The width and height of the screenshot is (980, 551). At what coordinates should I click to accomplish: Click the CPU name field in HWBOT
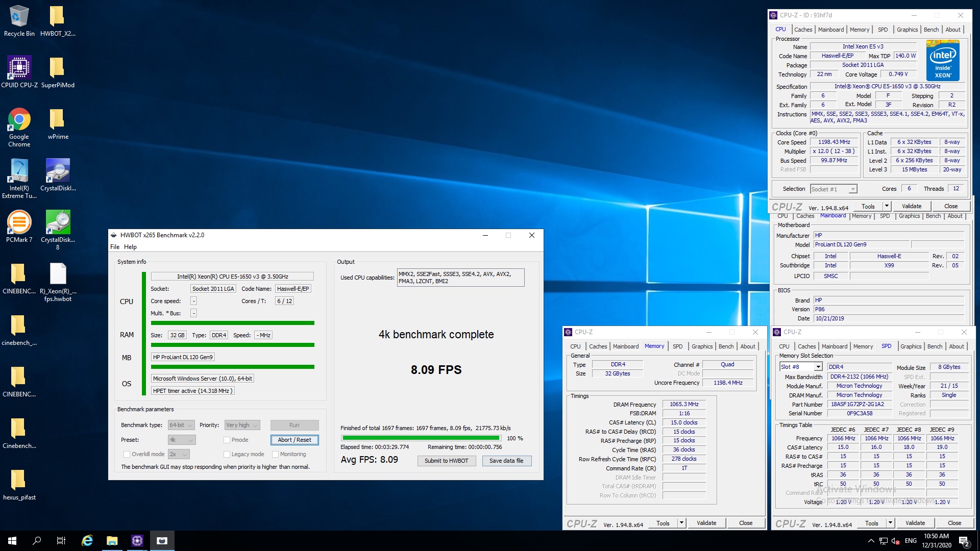tap(232, 277)
